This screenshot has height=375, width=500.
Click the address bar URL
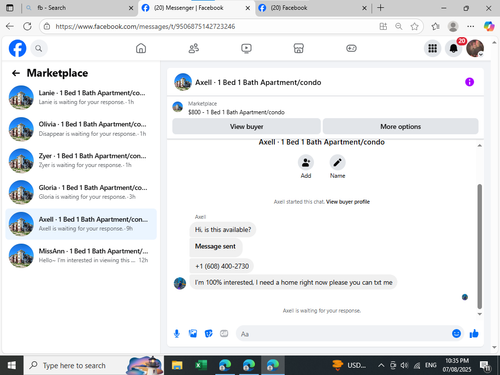pyautogui.click(x=145, y=26)
